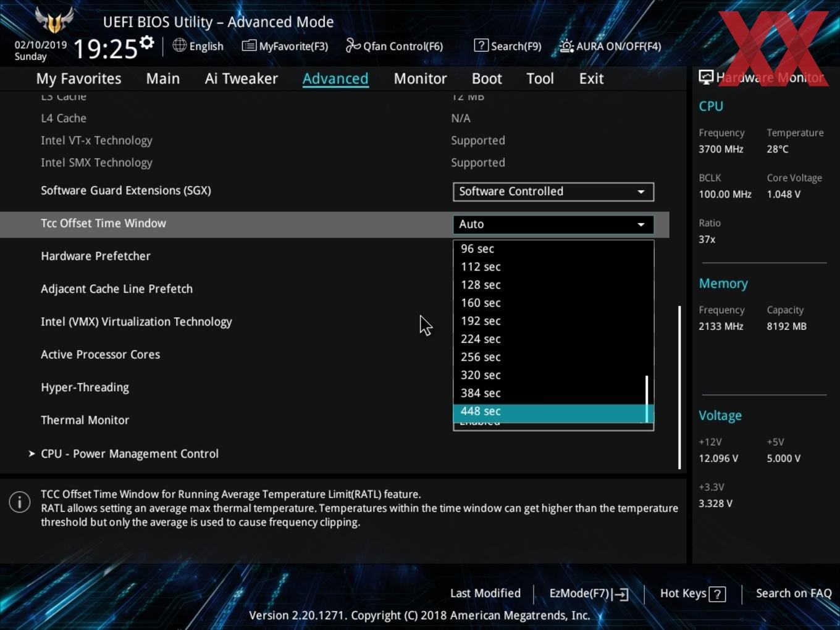Open Qfan Control(F6) fan icon

click(x=353, y=45)
